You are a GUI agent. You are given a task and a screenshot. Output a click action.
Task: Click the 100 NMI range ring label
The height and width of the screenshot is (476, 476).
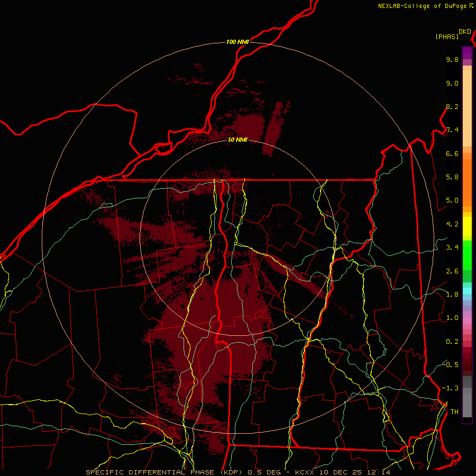click(237, 42)
